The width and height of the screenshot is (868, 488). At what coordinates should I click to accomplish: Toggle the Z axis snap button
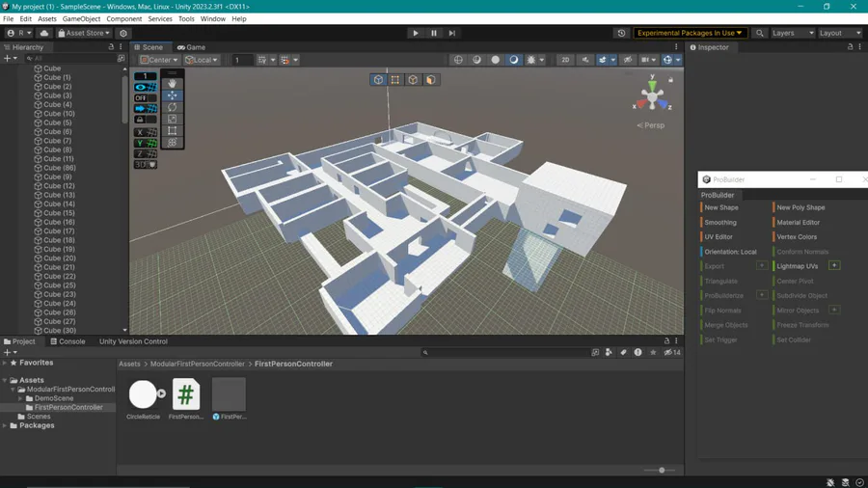coord(145,153)
